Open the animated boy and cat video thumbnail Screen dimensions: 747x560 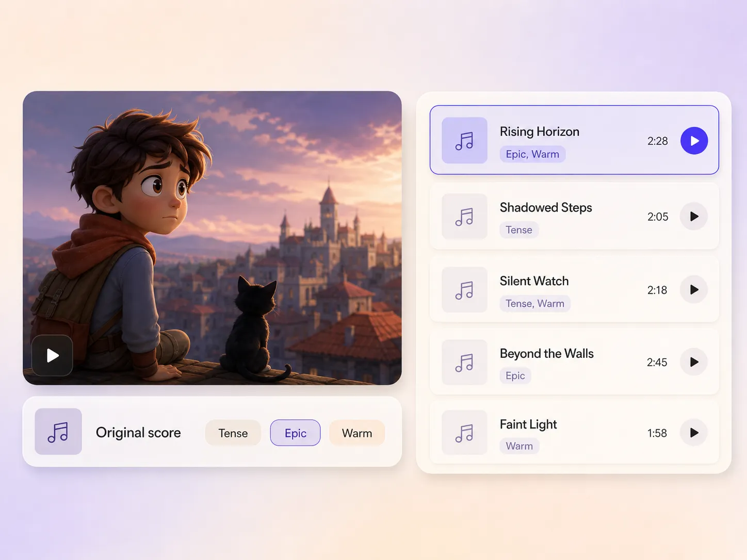(x=212, y=238)
